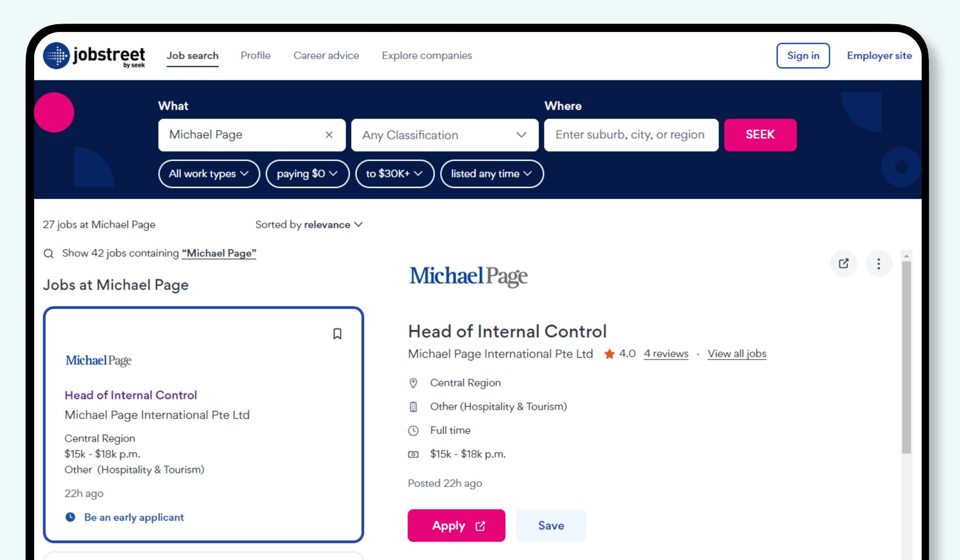Switch to the Career advice section
960x560 pixels.
326,55
